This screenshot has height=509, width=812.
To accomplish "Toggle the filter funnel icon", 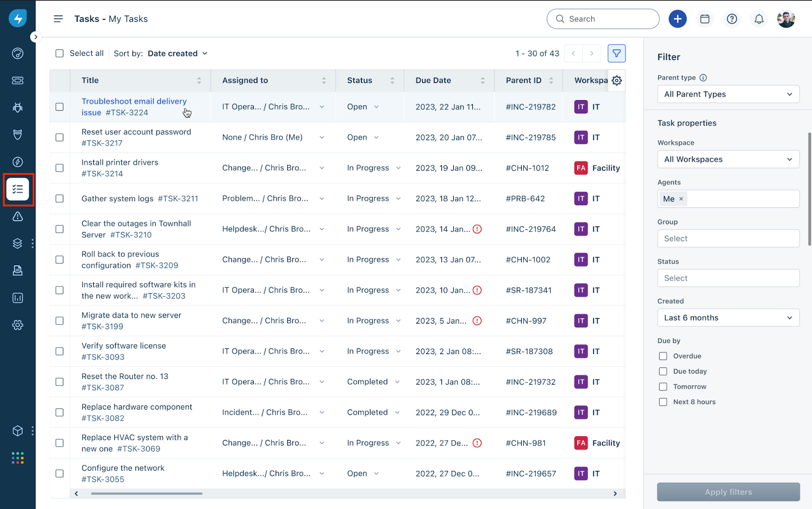I will coord(617,53).
